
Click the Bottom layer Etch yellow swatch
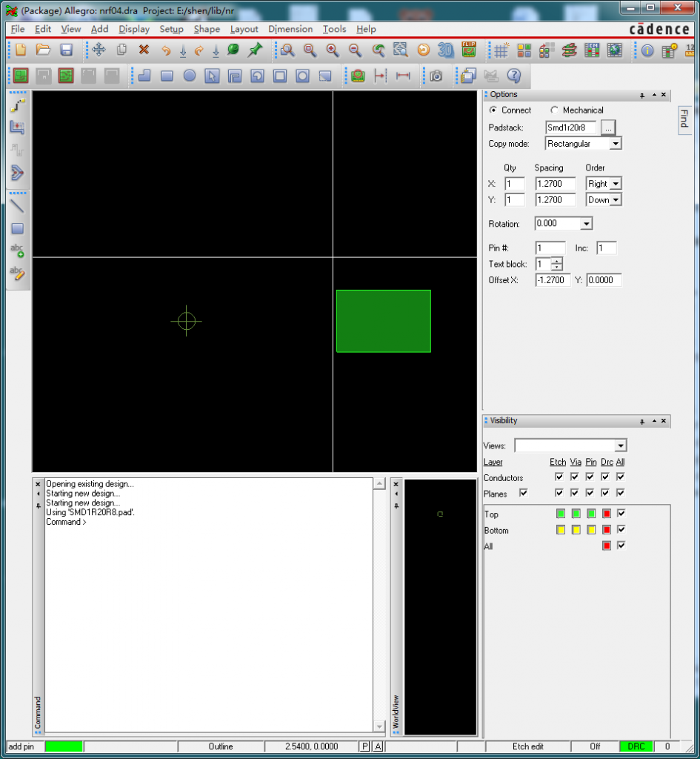(561, 530)
